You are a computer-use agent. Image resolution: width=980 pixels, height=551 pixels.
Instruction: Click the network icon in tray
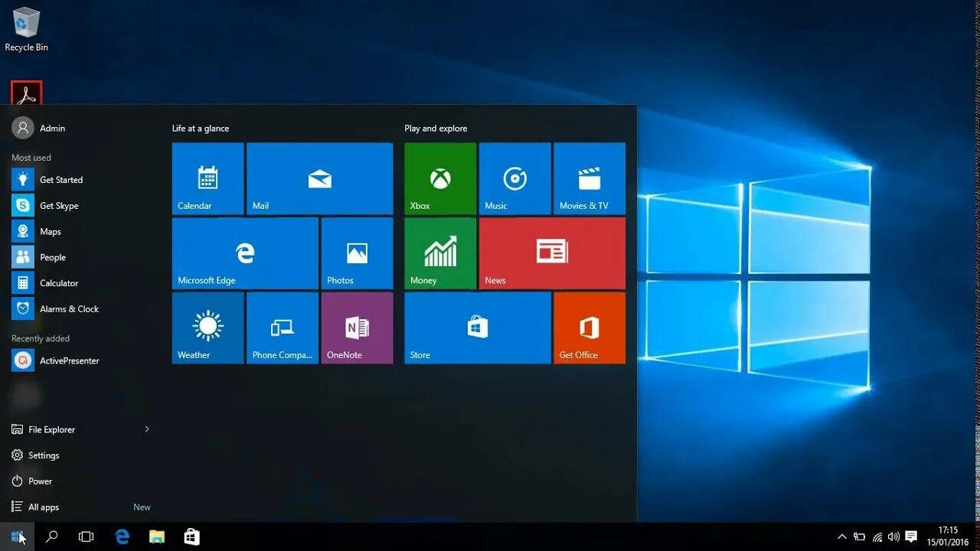click(877, 536)
